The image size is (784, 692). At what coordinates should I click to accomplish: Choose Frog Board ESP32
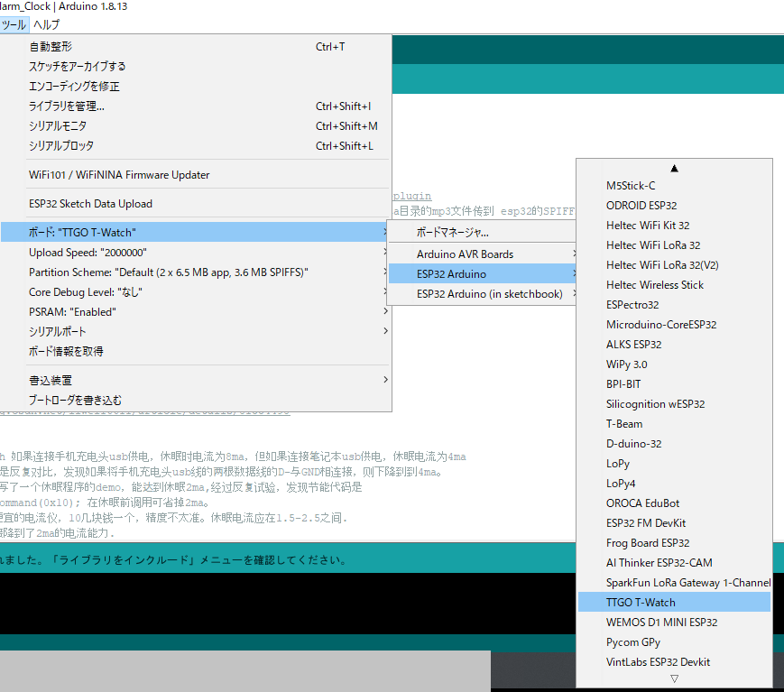pos(674,543)
